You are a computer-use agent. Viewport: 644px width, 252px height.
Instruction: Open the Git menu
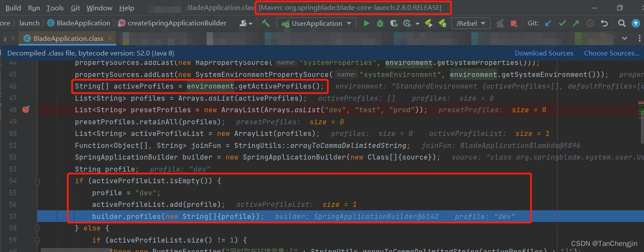pos(75,7)
